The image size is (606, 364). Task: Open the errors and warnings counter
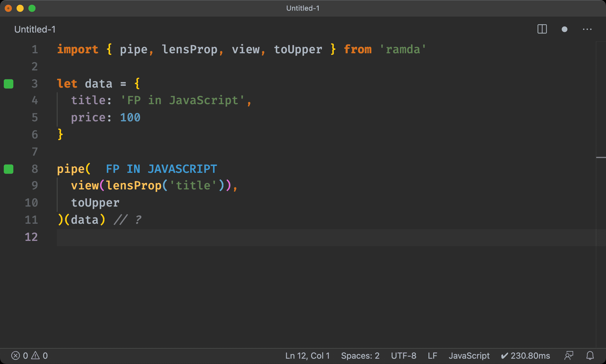click(x=29, y=355)
